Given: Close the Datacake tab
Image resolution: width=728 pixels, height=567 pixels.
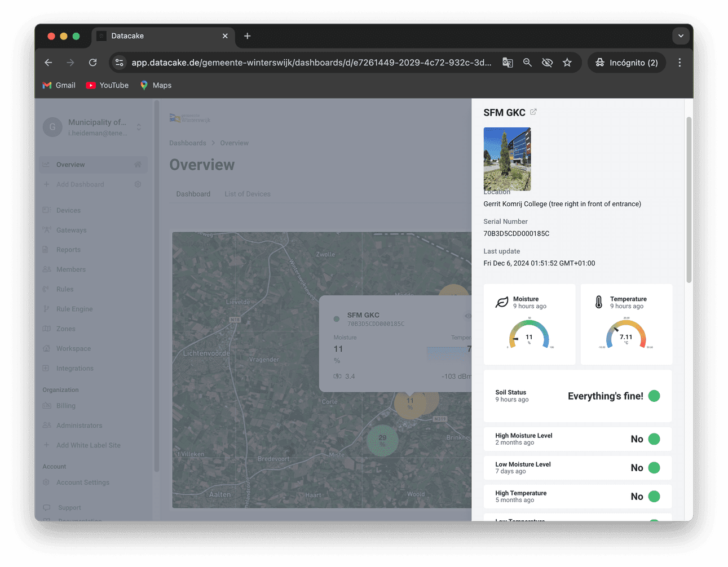Looking at the screenshot, I should pos(225,36).
